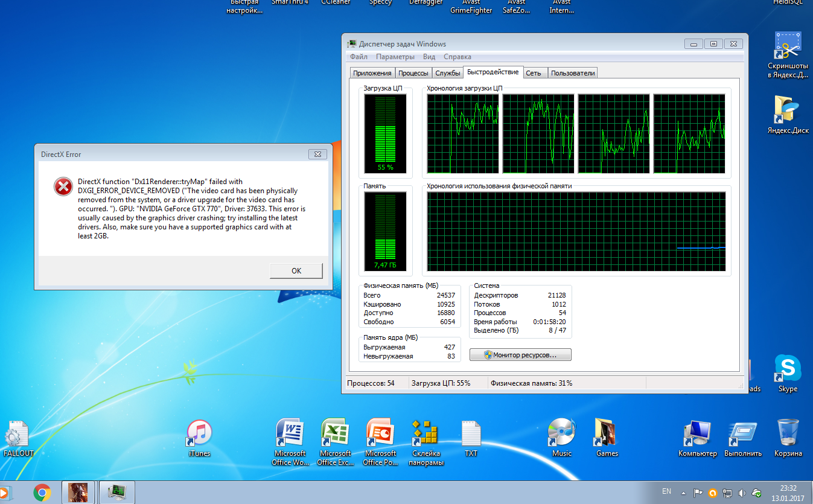Open Microsoft Office Word shortcut
813x504 pixels.
(290, 442)
